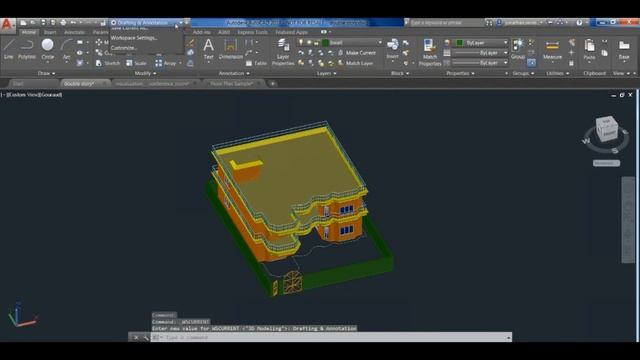Select the Text annotation tool
This screenshot has height=360, width=640.
tap(209, 49)
